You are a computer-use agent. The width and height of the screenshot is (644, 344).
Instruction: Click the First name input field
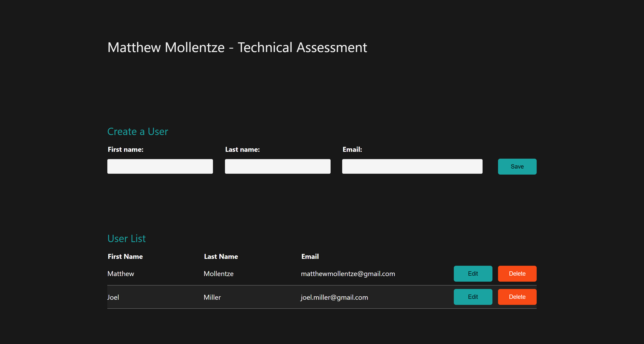160,166
